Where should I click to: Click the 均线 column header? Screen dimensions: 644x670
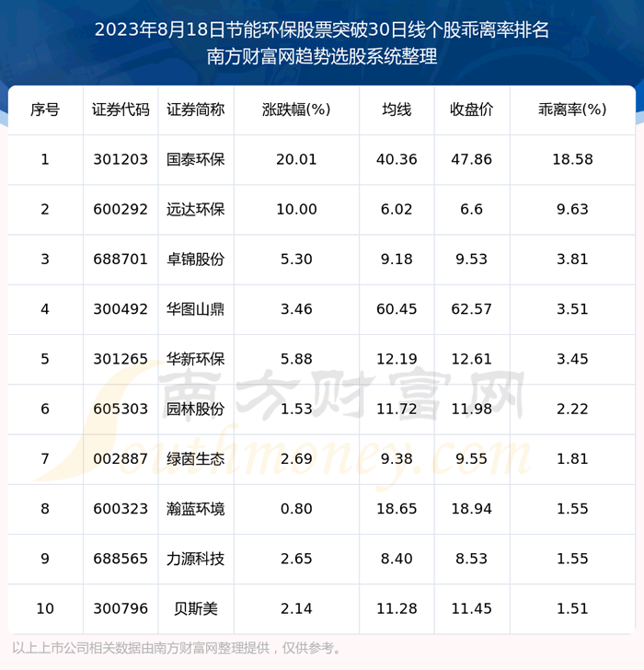click(x=397, y=110)
